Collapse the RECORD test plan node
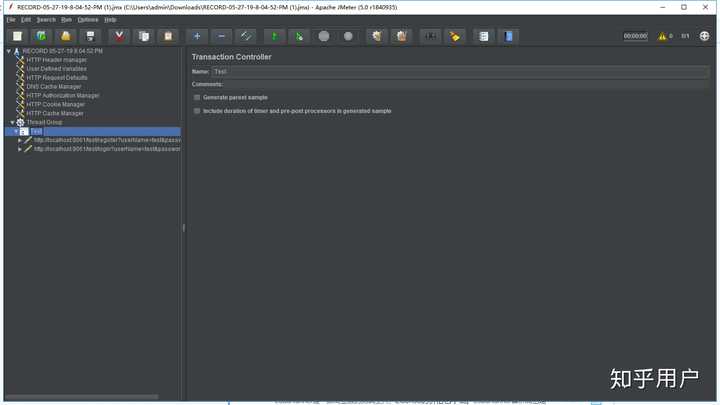The image size is (720, 405). [x=9, y=51]
